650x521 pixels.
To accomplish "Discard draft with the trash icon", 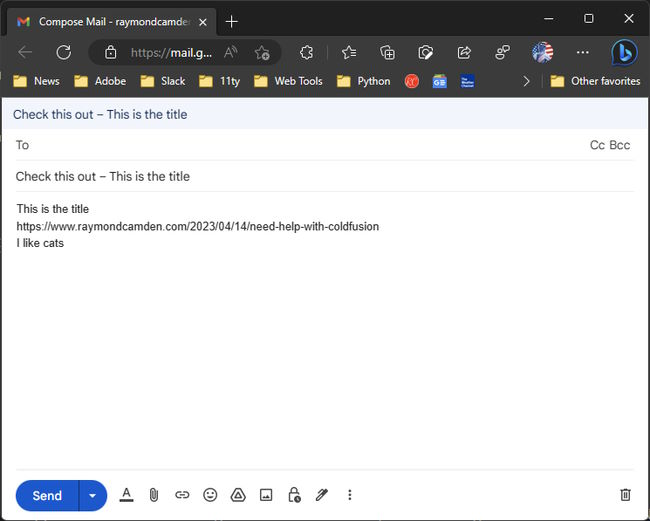I will click(x=625, y=494).
